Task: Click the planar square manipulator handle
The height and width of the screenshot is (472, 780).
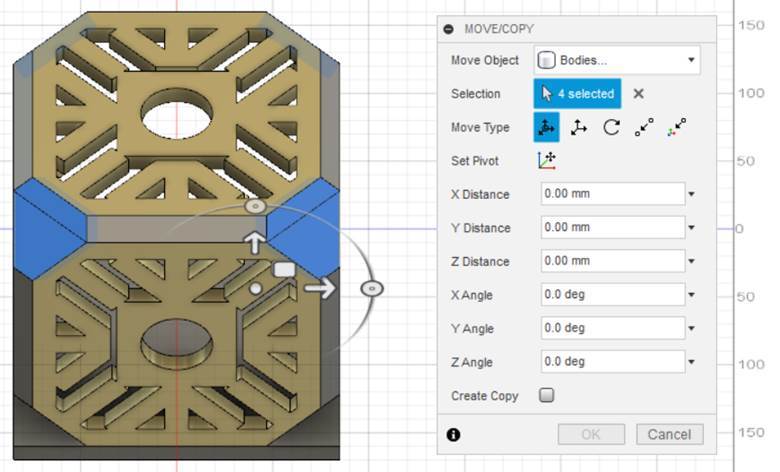Action: pos(284,270)
